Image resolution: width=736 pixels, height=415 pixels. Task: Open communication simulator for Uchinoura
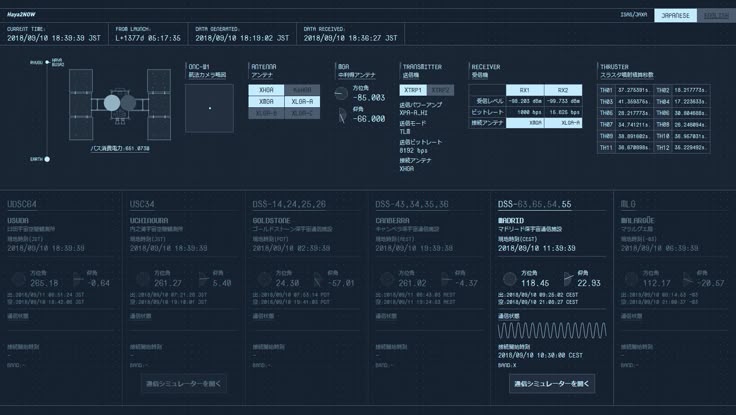coord(184,384)
